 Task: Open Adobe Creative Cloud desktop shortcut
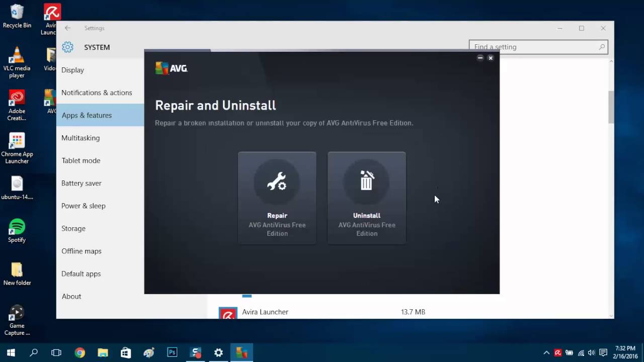pos(17,106)
